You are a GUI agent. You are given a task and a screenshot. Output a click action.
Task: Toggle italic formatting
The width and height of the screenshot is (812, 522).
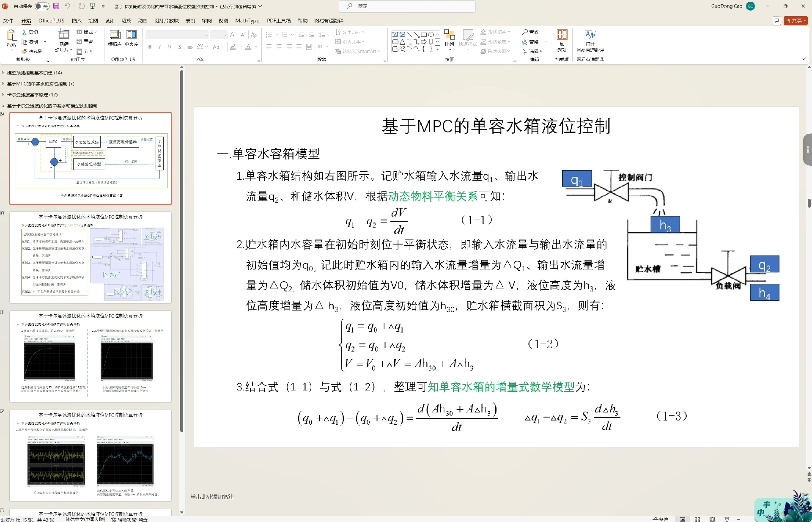160,47
